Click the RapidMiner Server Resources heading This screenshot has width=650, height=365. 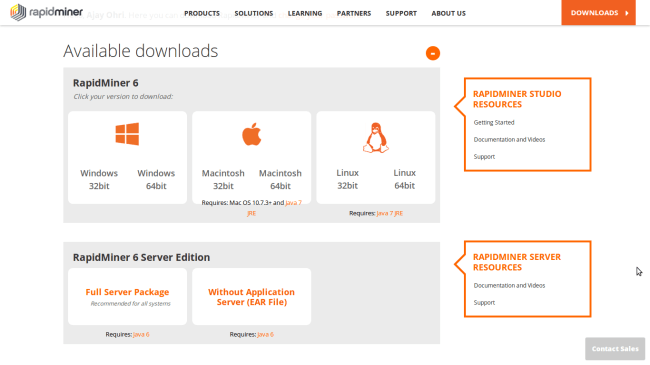pyautogui.click(x=517, y=262)
